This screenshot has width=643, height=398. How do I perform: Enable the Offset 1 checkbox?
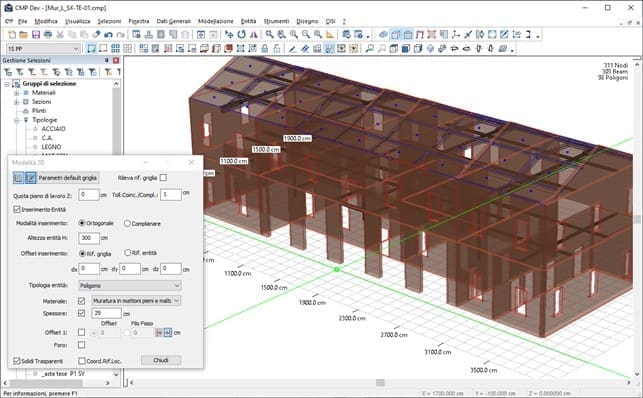[81, 332]
